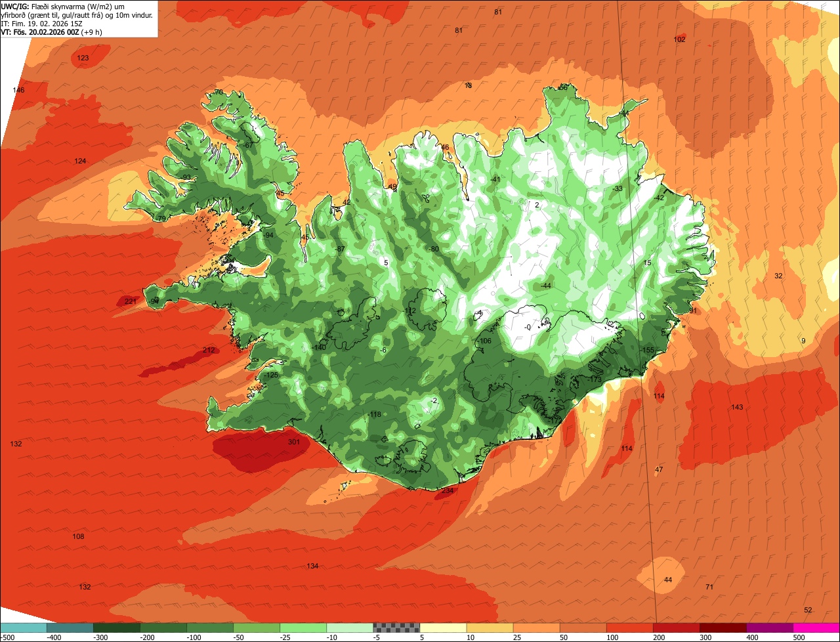The height and width of the screenshot is (642, 840).
Task: Click the '-87' value in northwest Iceland
Action: pos(340,249)
